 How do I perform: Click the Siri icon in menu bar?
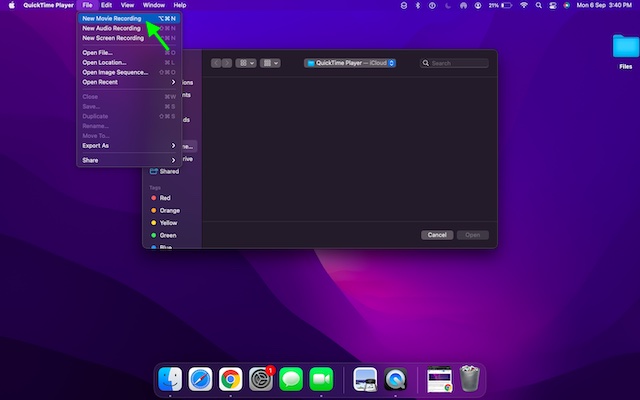[x=567, y=5]
